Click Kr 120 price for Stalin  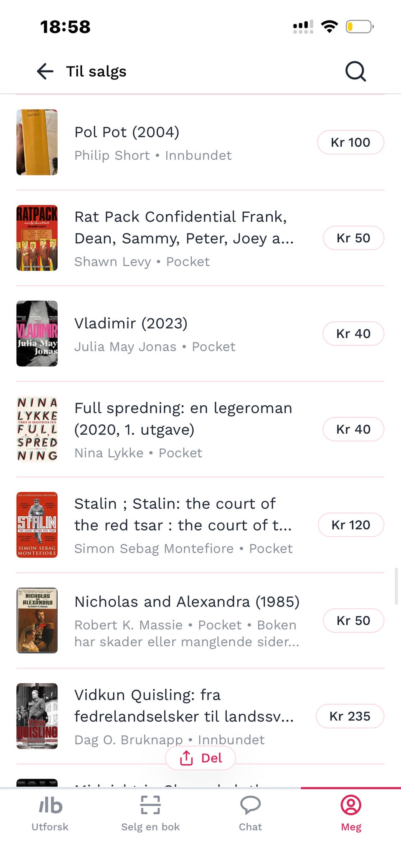tap(351, 525)
